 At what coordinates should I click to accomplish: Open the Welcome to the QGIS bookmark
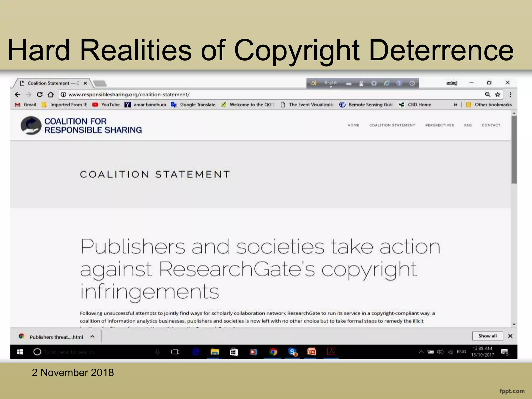[x=248, y=105]
